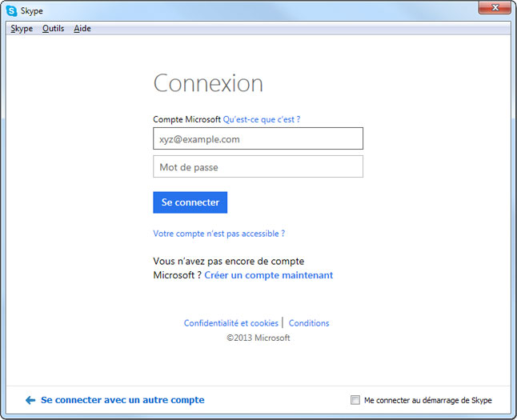This screenshot has width=517, height=420.
Task: Click into the Mot de passe field
Action: point(258,167)
